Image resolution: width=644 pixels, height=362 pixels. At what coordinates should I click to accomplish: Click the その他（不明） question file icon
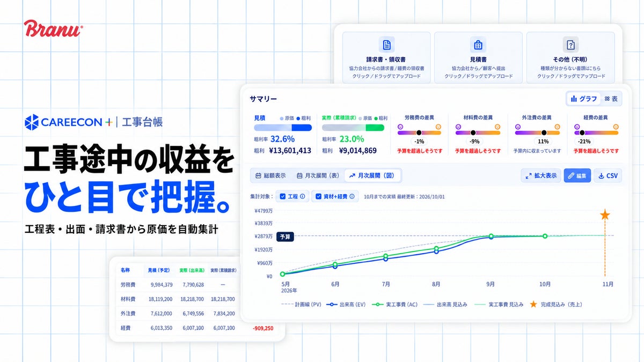570,45
